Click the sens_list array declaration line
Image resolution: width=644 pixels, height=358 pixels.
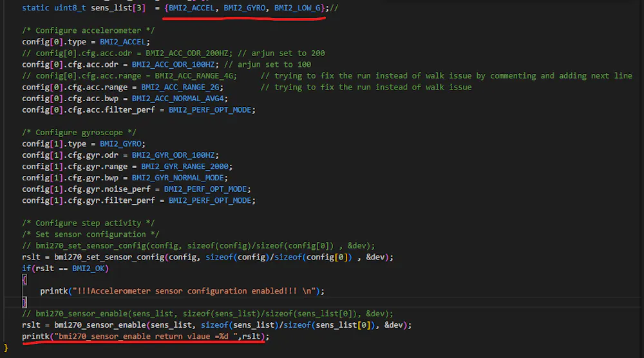coord(180,8)
